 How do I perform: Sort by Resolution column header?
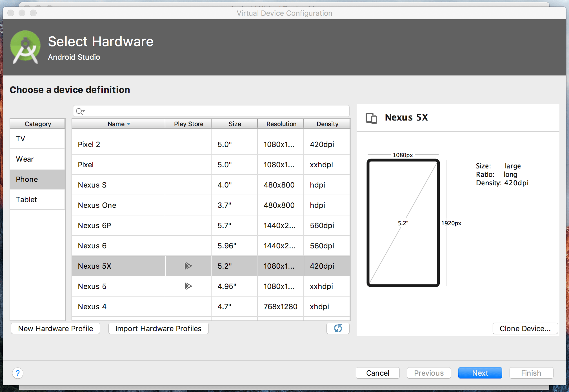point(281,124)
